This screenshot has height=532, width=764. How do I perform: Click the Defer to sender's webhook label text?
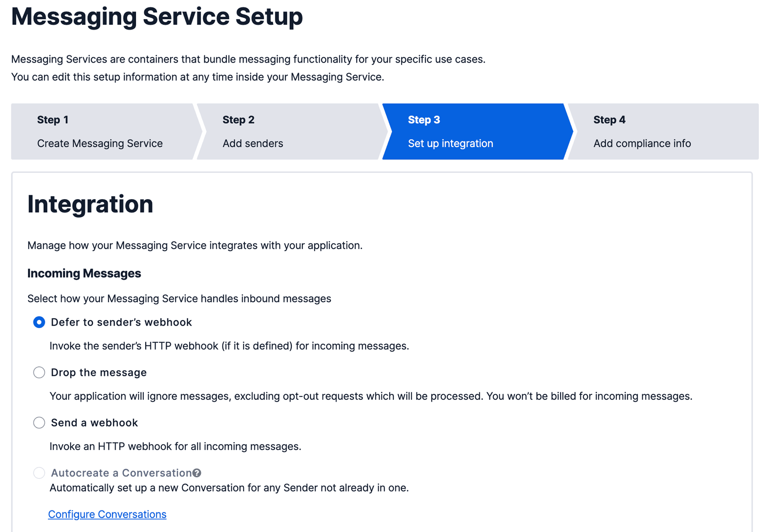tap(121, 322)
